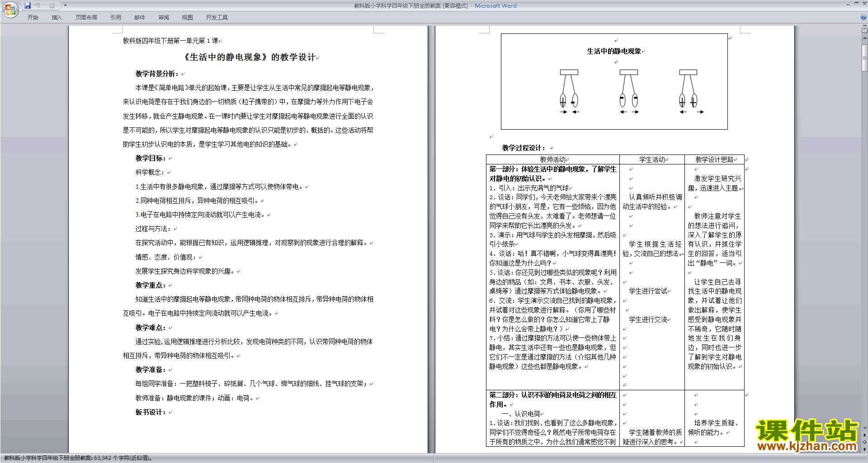The height and width of the screenshot is (463, 868).
Task: Click the heading 教学背景分析：
Action: click(x=157, y=74)
